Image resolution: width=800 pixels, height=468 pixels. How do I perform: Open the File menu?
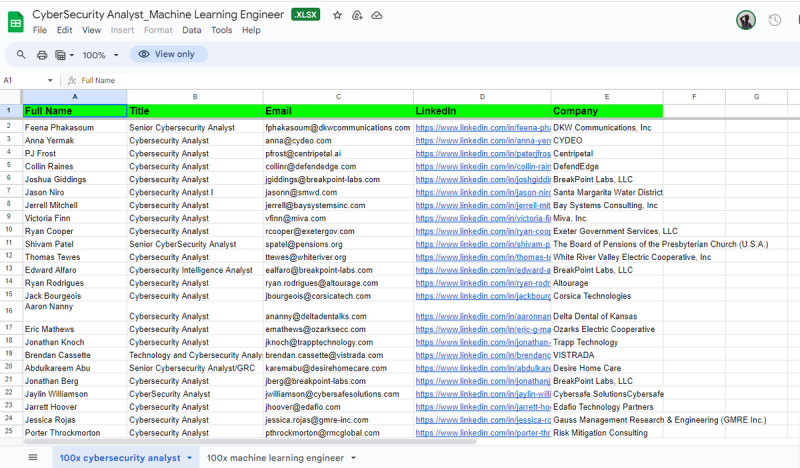point(39,30)
